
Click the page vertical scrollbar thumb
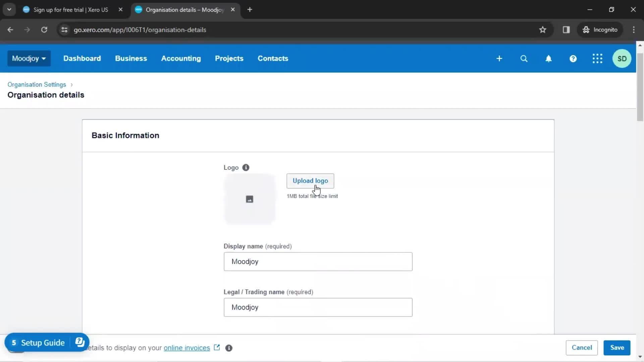click(x=640, y=87)
